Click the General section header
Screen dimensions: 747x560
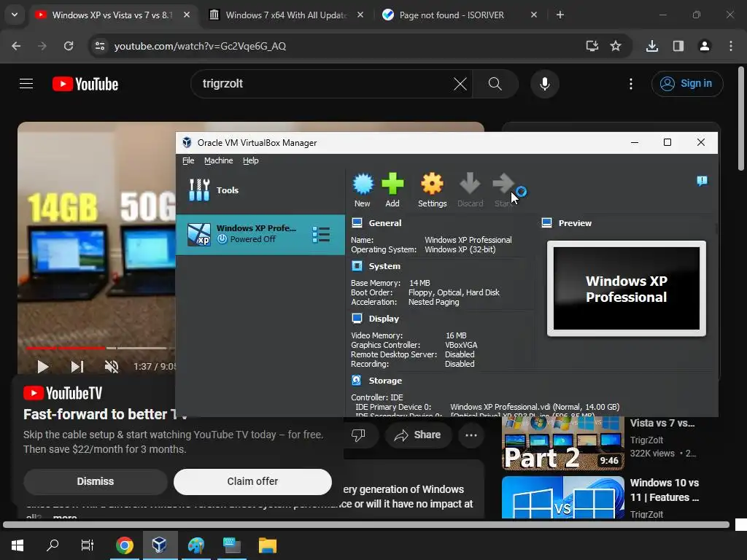pos(385,223)
